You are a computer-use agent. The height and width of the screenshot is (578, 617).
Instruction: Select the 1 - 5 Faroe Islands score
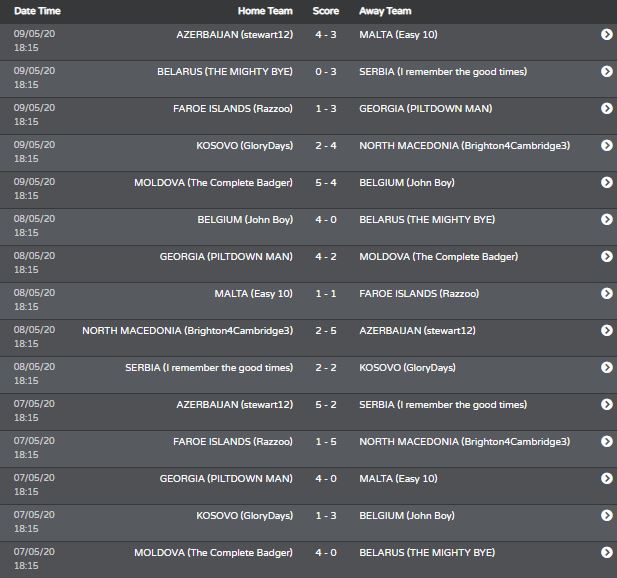(x=326, y=441)
